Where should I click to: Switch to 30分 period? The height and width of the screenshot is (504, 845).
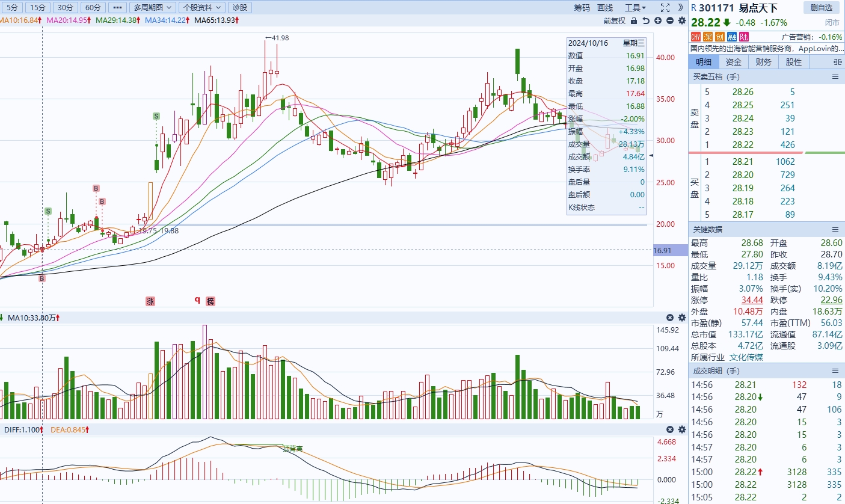pos(64,8)
